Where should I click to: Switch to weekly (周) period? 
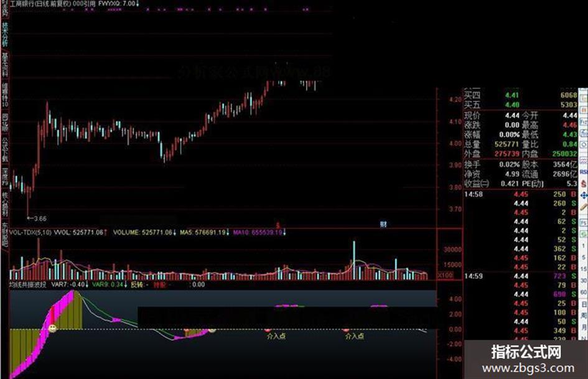click(584, 316)
